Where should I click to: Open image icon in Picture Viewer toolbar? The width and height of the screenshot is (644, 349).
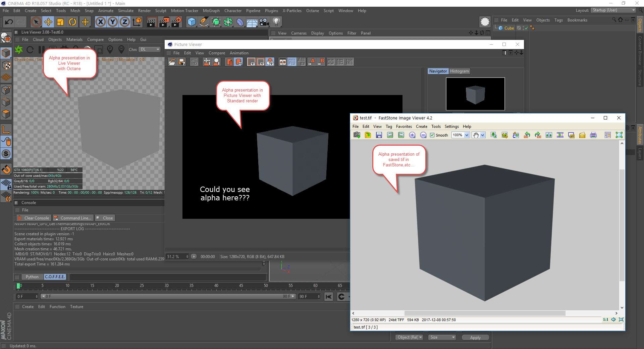[x=172, y=62]
